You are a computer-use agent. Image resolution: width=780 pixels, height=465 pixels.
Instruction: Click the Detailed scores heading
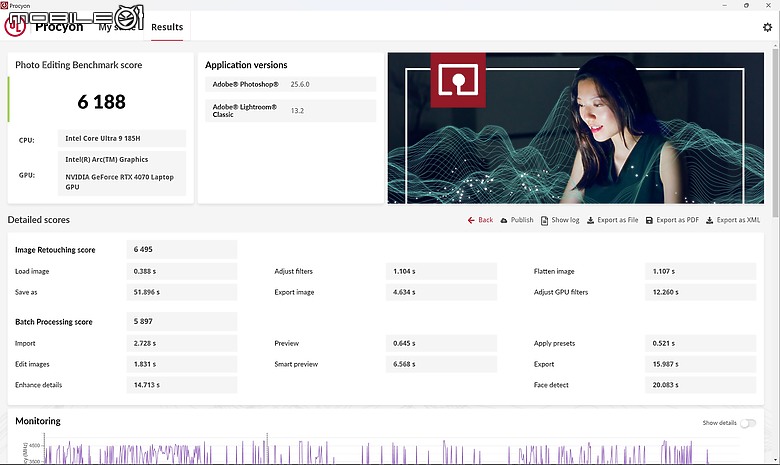(x=38, y=220)
